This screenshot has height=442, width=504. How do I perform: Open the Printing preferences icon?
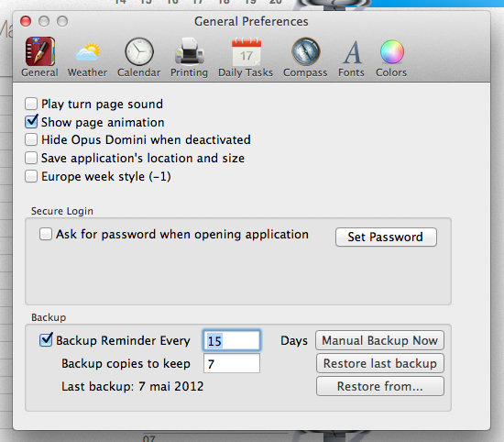(190, 51)
